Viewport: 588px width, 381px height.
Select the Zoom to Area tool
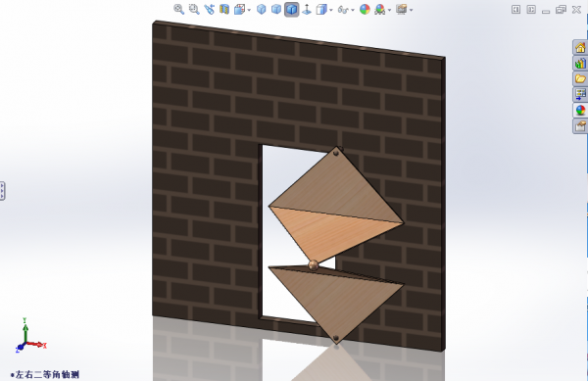194,10
